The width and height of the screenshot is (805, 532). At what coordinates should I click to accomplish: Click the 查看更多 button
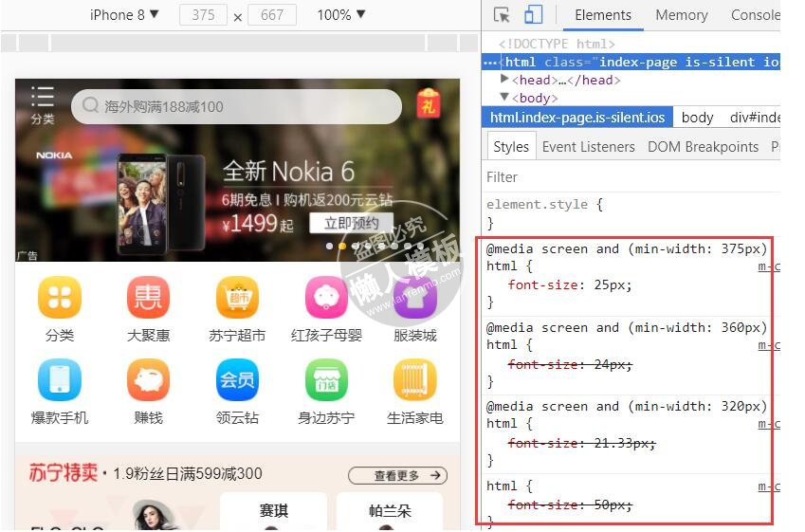pos(398,475)
